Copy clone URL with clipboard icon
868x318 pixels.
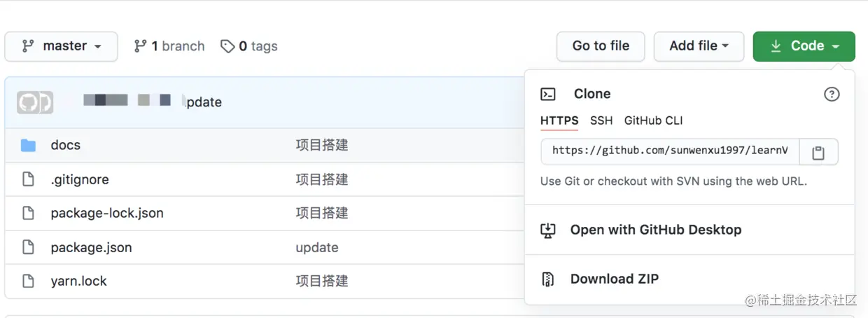[x=818, y=151]
